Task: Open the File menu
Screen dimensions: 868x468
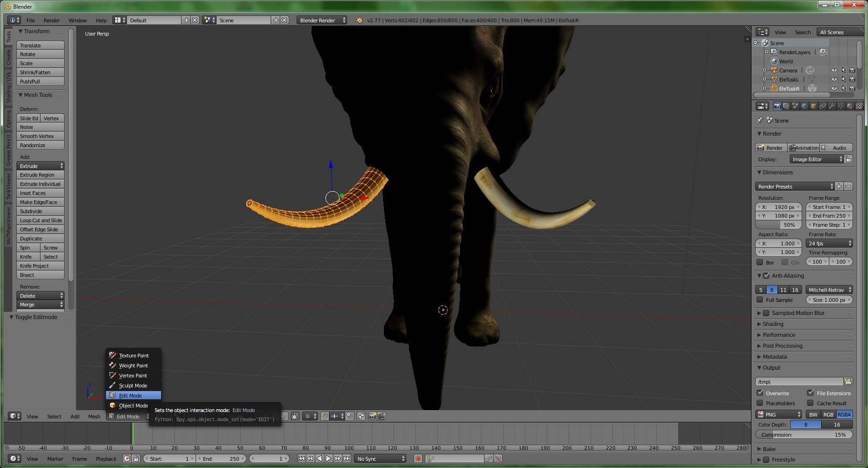Action: point(30,20)
